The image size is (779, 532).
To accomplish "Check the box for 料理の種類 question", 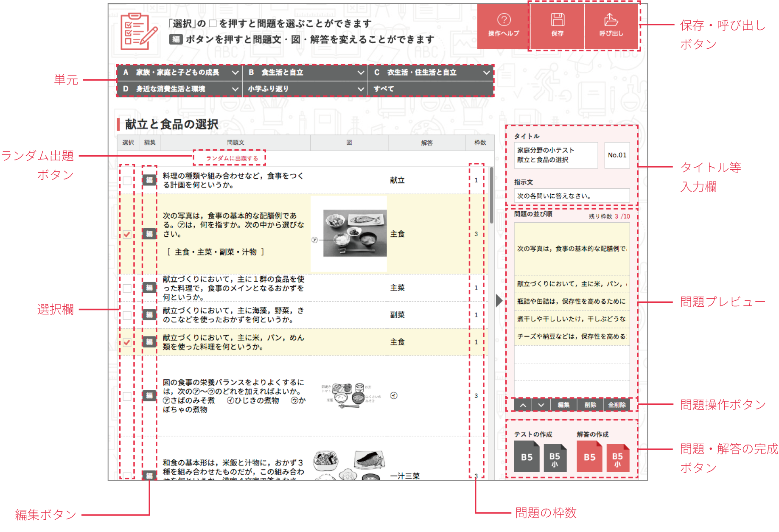I will pos(127,181).
